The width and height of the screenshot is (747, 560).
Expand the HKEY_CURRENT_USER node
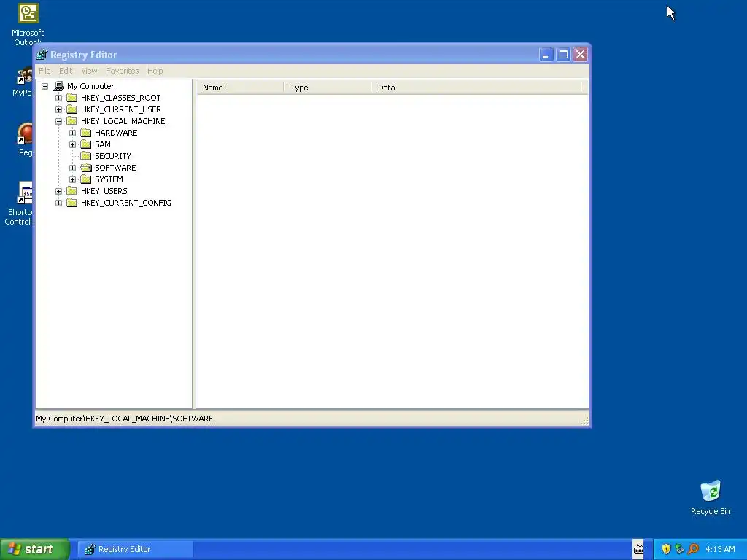[58, 109]
